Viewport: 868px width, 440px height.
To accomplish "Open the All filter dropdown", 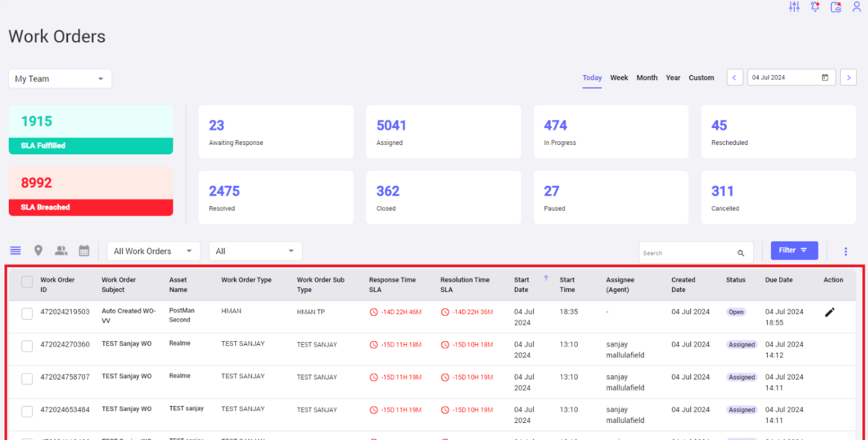I will pyautogui.click(x=256, y=251).
